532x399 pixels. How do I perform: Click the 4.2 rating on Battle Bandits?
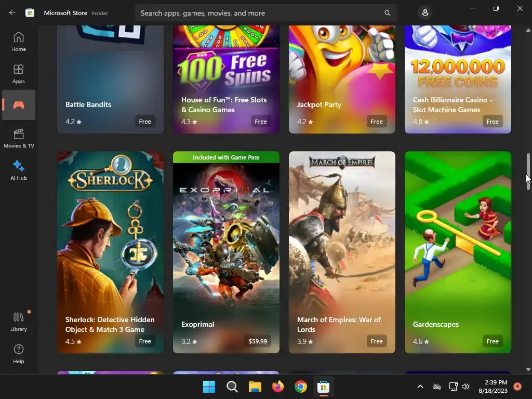pyautogui.click(x=73, y=122)
